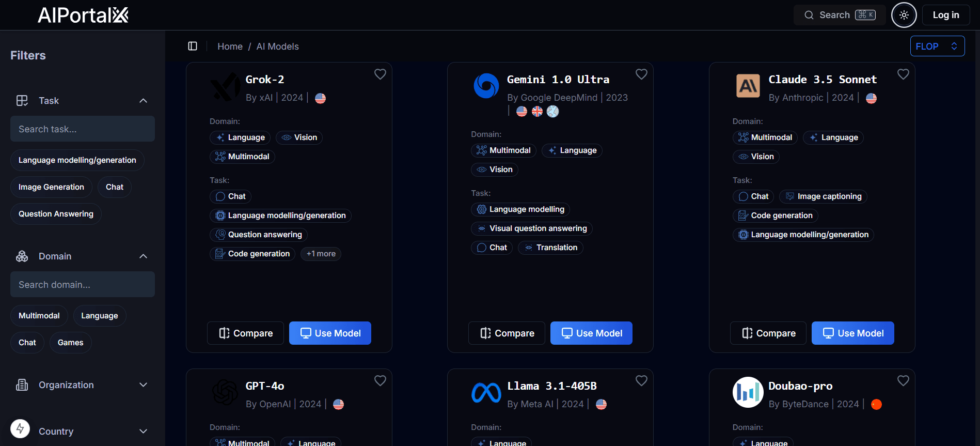Select Image Generation task filter
Image resolution: width=980 pixels, height=446 pixels.
(51, 187)
